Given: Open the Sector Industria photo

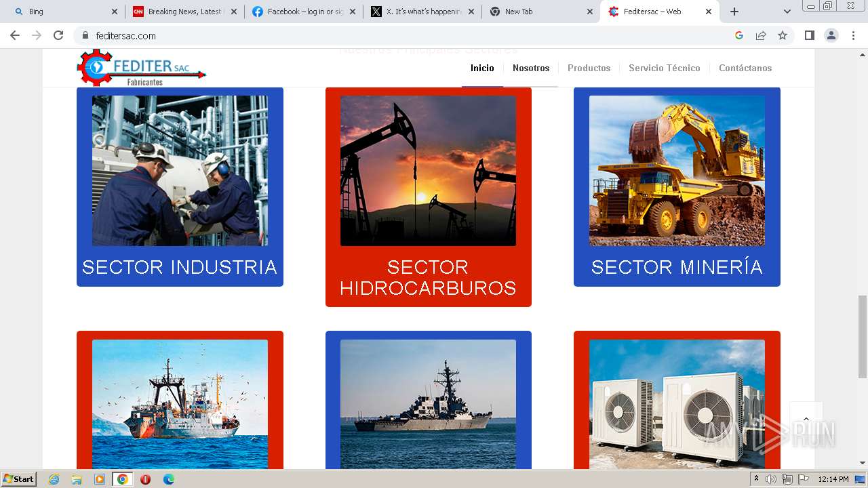Looking at the screenshot, I should 180,170.
